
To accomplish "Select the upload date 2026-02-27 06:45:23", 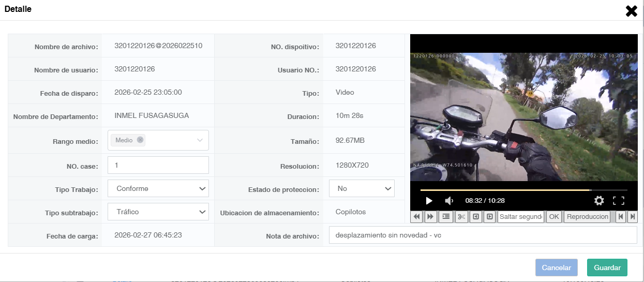I will [x=148, y=234].
